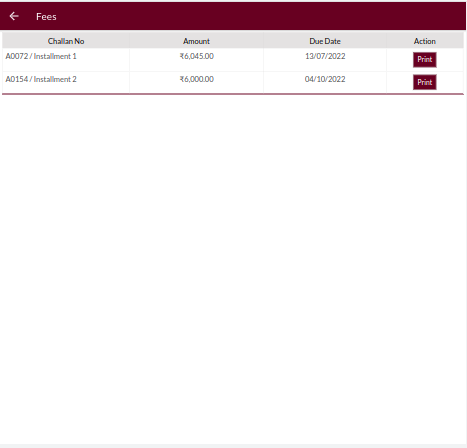Print challan A0154 Installment 2

[x=425, y=82]
